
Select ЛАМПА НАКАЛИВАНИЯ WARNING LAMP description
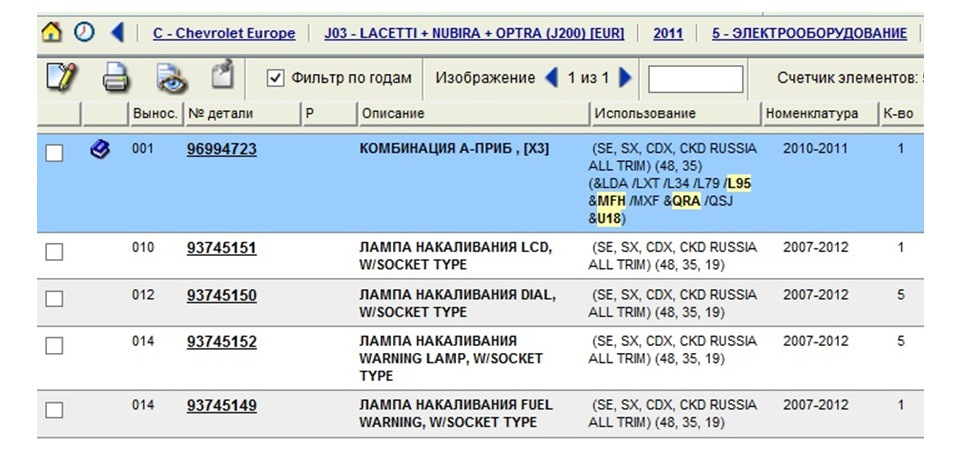(451, 358)
